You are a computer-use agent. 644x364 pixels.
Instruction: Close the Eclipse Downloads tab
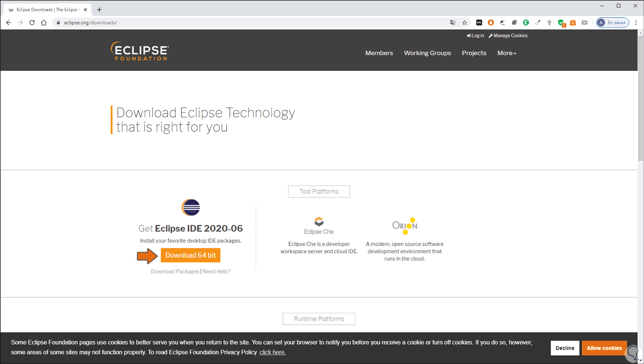click(85, 9)
